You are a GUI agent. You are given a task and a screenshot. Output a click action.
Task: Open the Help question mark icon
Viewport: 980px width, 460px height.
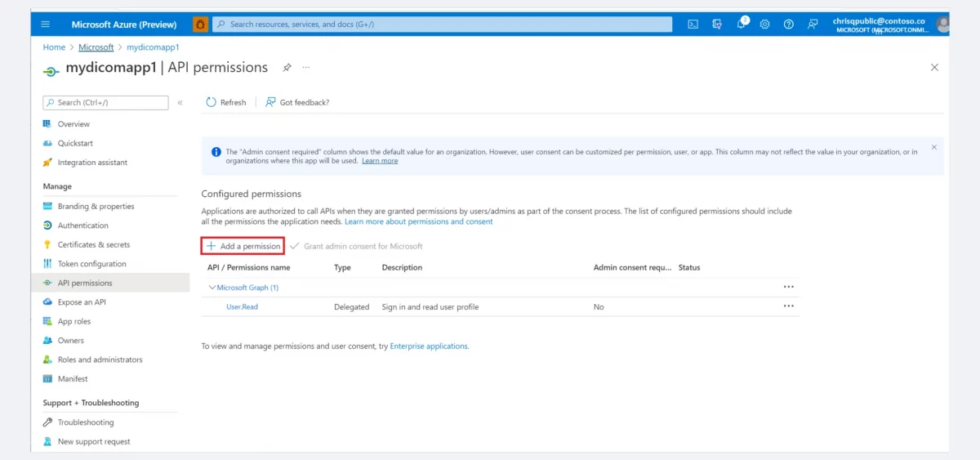[x=789, y=25]
